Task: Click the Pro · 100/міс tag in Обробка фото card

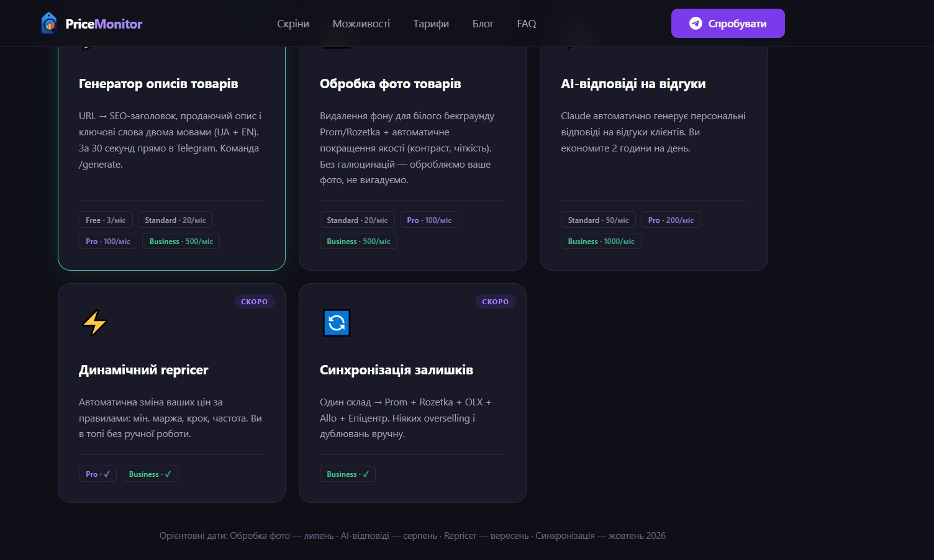Action: tap(429, 220)
